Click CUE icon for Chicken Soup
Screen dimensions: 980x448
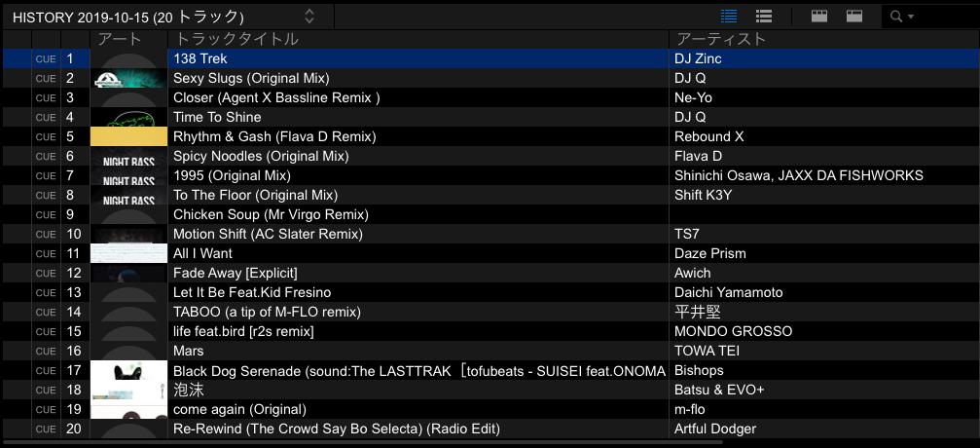[x=46, y=214]
